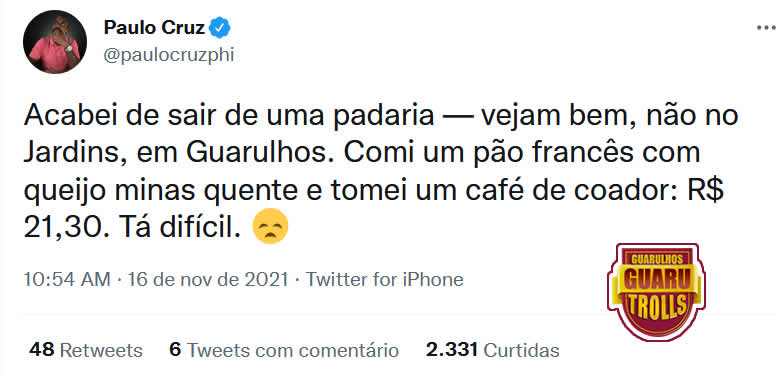Click the GUARULHOS banner atop the logo
Viewport: 777px width, 376px height.
[657, 260]
